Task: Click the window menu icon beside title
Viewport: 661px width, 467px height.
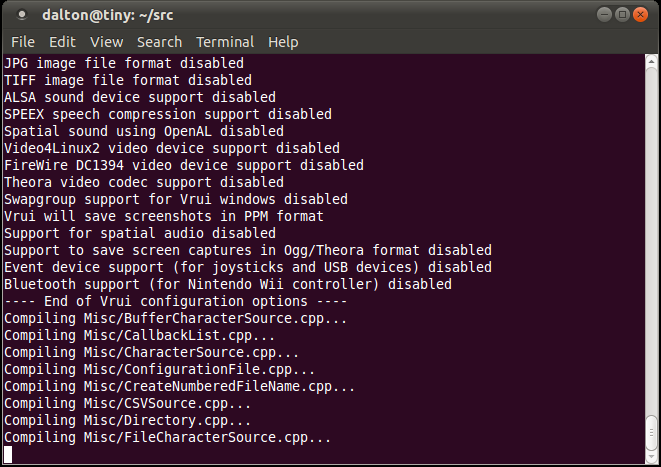Action: tap(21, 15)
